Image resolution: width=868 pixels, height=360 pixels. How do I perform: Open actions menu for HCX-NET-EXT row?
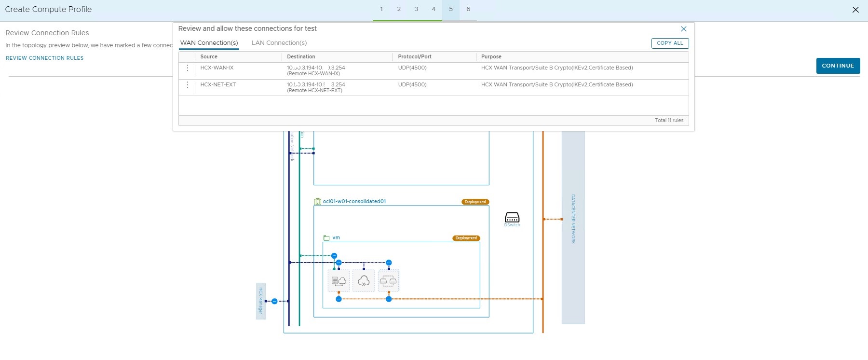188,85
